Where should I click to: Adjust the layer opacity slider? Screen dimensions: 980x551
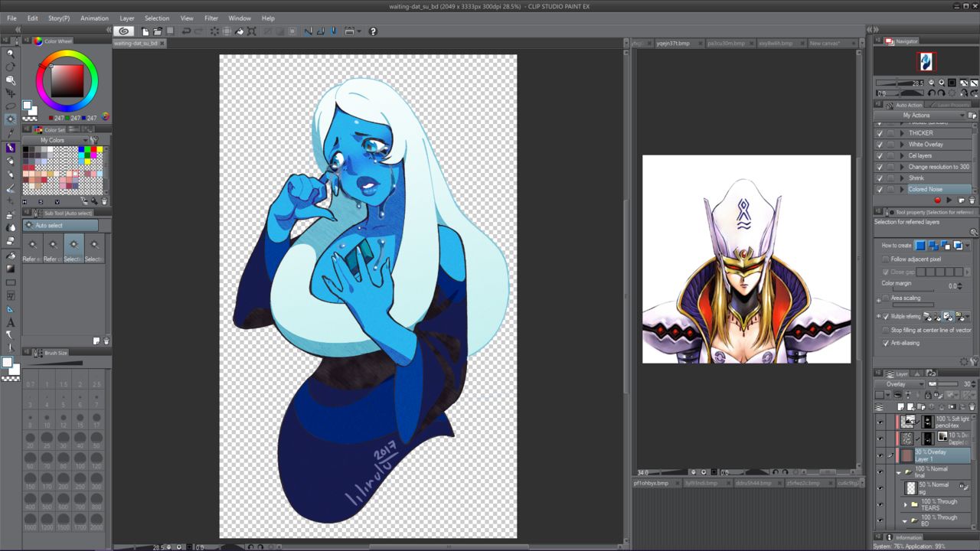click(944, 384)
